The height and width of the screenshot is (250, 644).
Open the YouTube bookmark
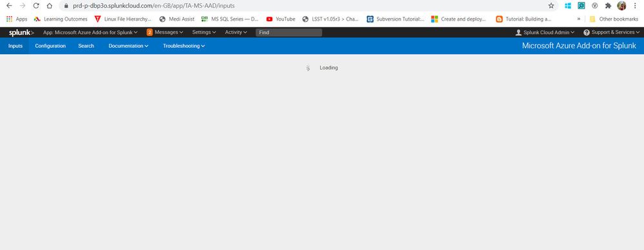[x=281, y=19]
